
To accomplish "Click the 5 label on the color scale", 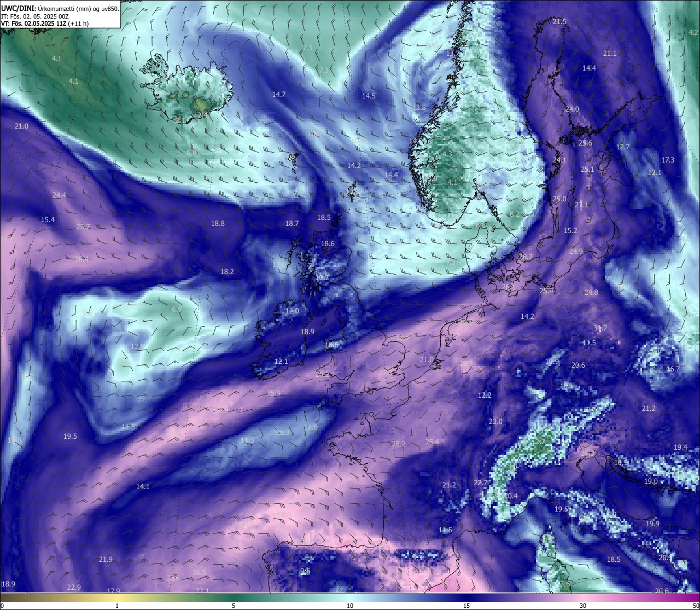I will pos(234,606).
